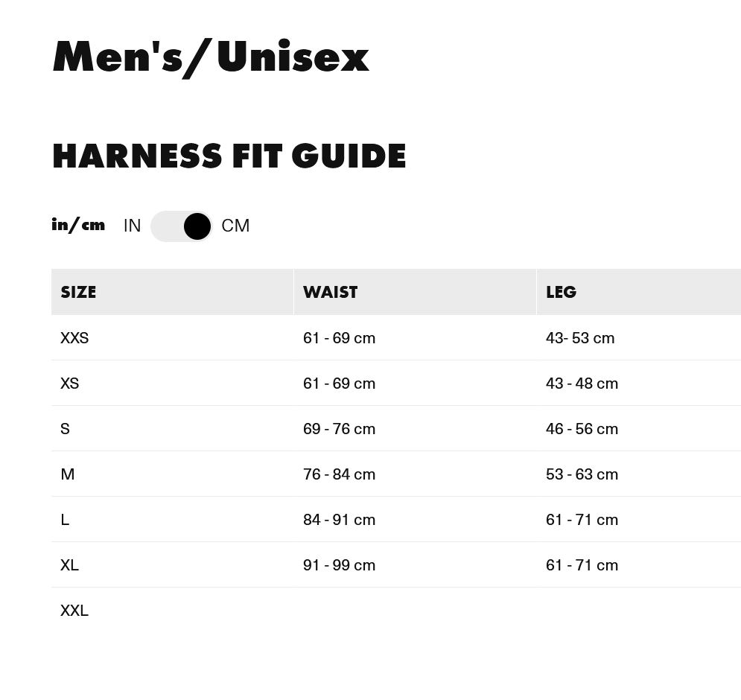Click the in/cm toggle slider knob
The width and height of the screenshot is (741, 700).
pyautogui.click(x=197, y=226)
